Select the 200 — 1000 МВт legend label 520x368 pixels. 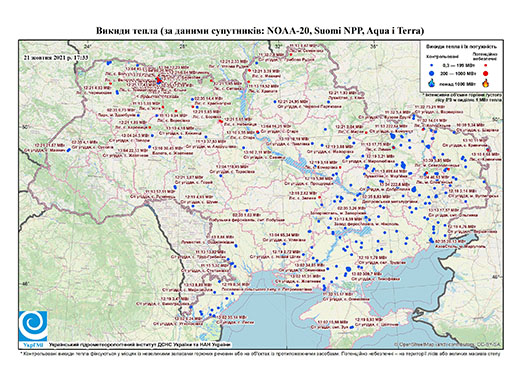tap(459, 73)
